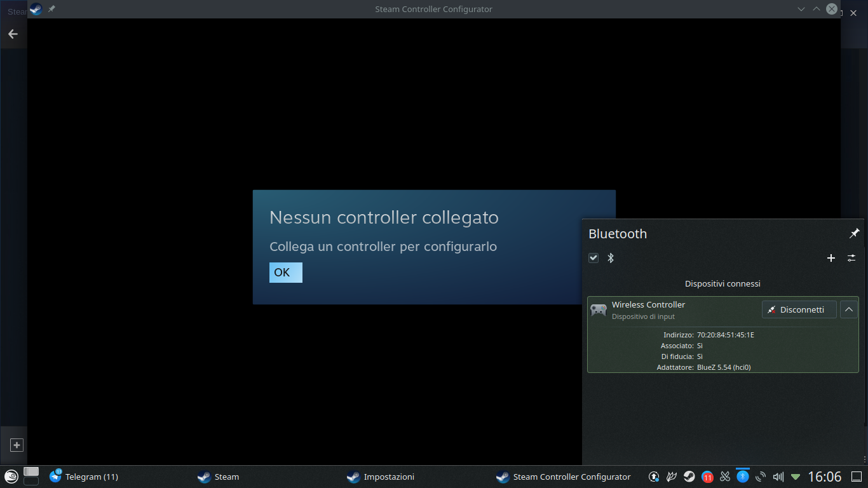Add a new Bluetooth device
The height and width of the screenshot is (488, 868).
point(831,258)
